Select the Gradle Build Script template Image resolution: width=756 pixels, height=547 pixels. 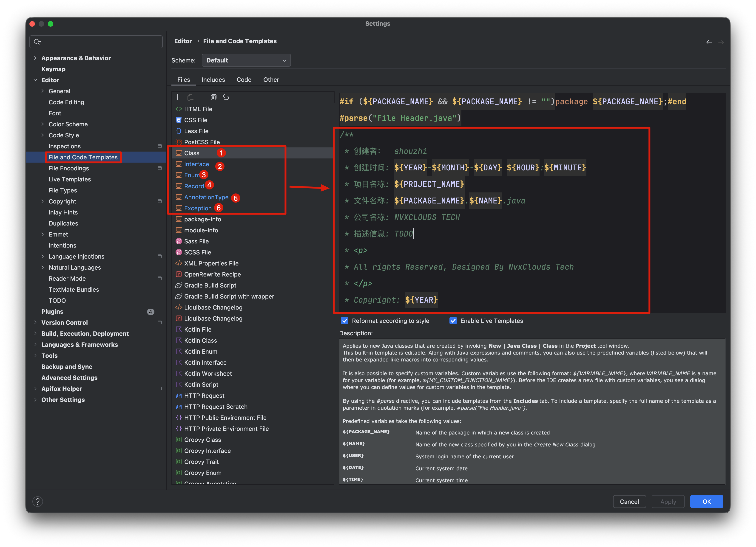[x=210, y=285]
